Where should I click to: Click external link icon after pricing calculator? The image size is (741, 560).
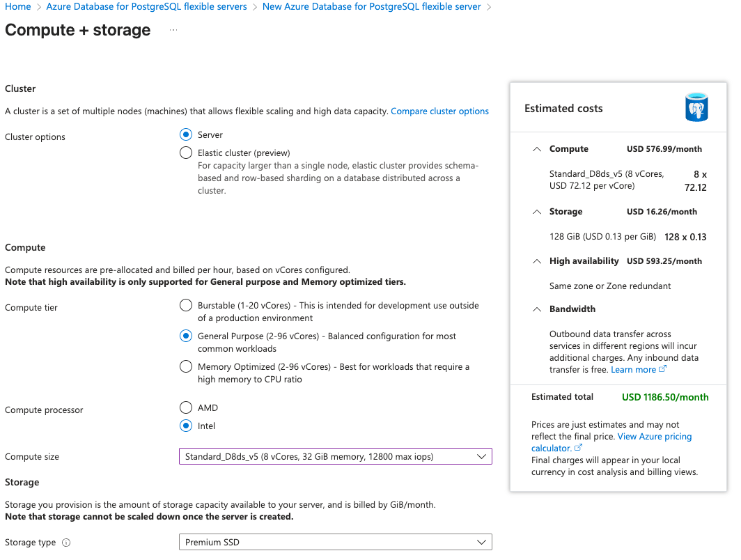(578, 448)
